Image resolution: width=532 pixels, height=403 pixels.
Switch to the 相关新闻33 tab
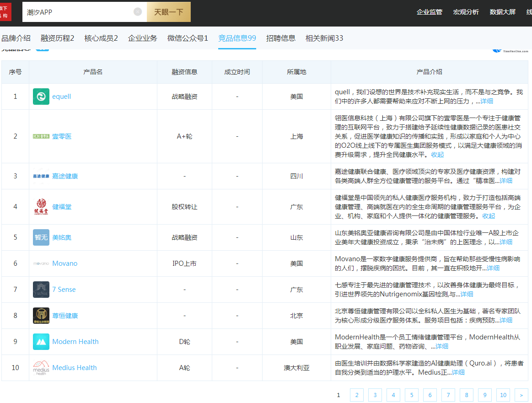coord(324,38)
